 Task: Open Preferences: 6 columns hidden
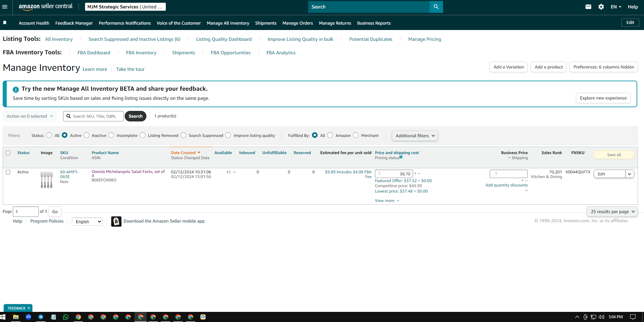click(604, 67)
